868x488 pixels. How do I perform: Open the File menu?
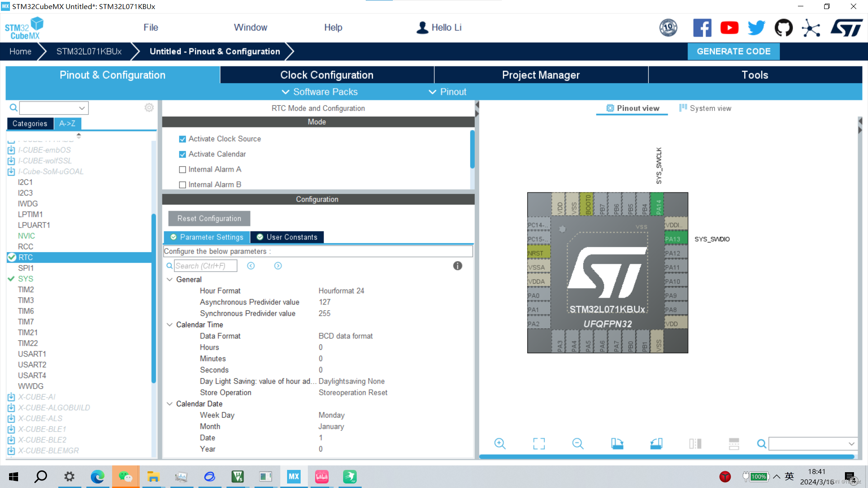click(151, 28)
